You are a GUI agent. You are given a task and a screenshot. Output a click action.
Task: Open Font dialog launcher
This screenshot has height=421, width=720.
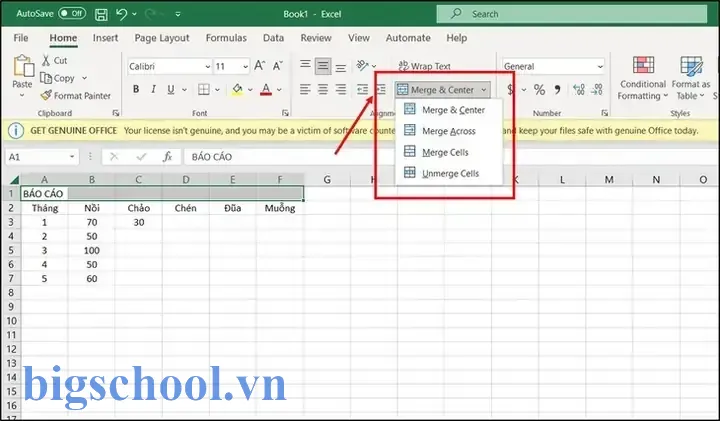[285, 113]
